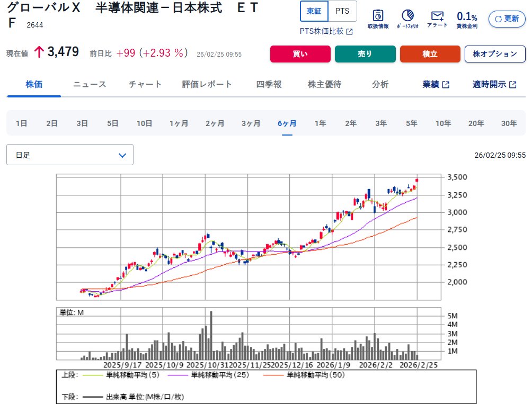Click external link icon next to 業績
The image size is (532, 404).
[x=446, y=85]
